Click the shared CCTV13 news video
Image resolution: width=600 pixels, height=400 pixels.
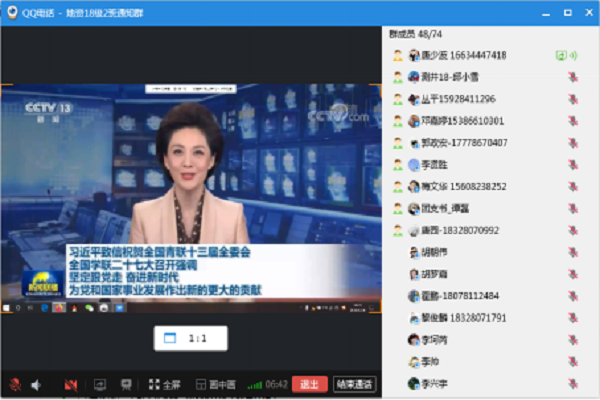click(x=190, y=195)
